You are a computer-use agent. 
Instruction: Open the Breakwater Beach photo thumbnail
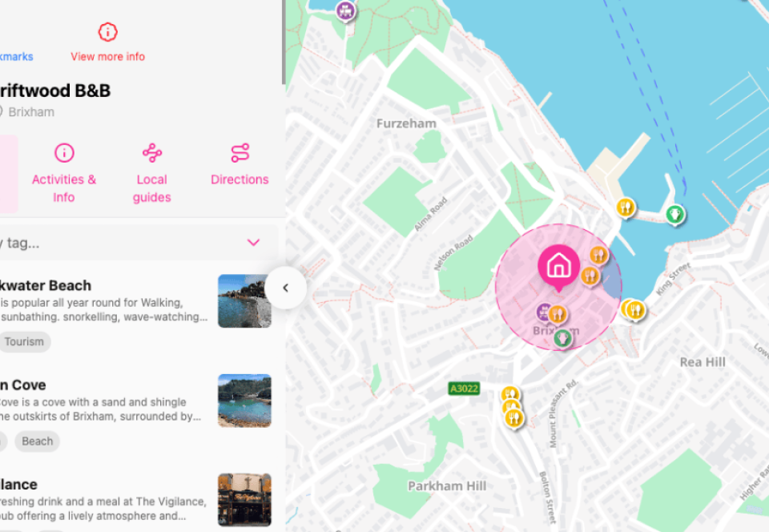tap(244, 301)
